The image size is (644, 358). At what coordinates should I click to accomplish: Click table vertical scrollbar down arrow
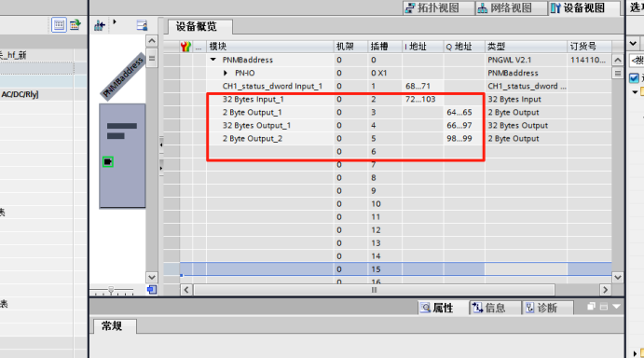[x=618, y=278]
